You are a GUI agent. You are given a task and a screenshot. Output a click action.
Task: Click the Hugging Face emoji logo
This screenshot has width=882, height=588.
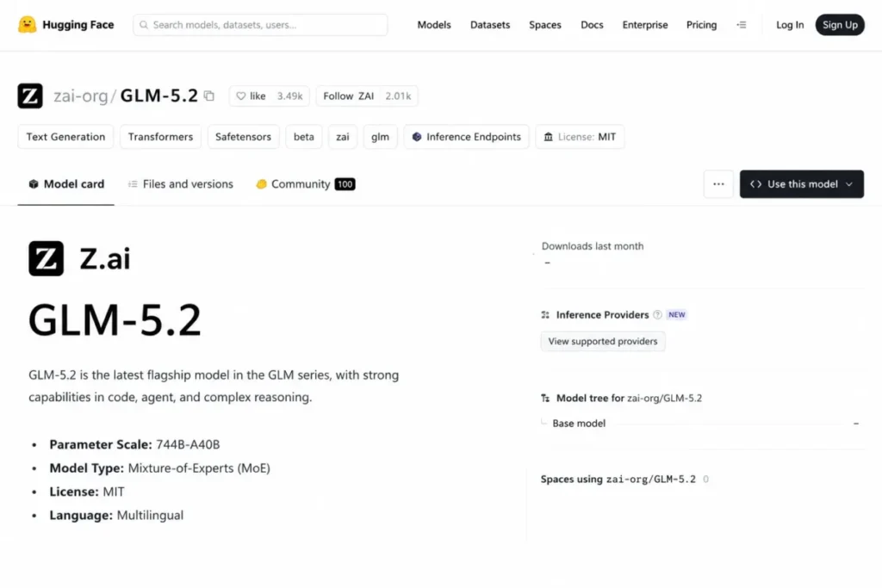(x=27, y=24)
